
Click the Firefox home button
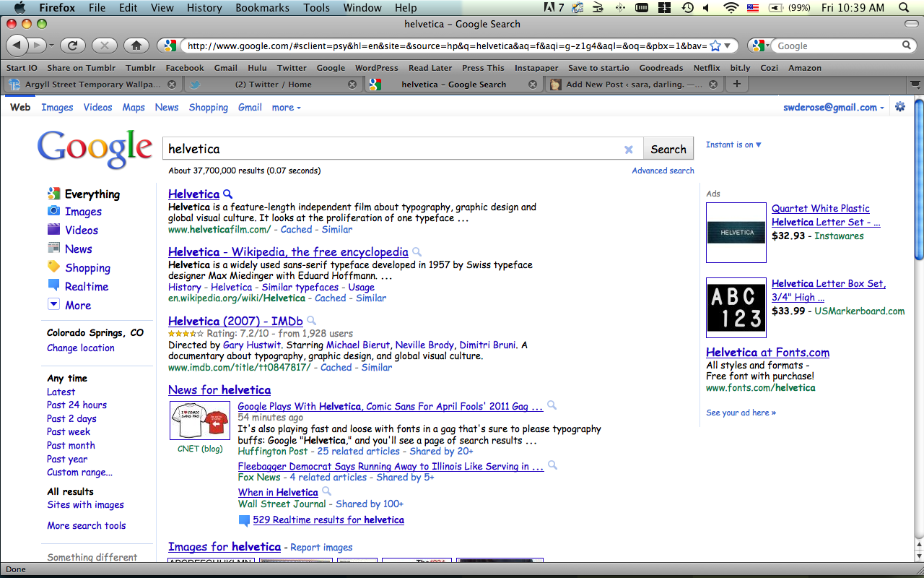[136, 46]
